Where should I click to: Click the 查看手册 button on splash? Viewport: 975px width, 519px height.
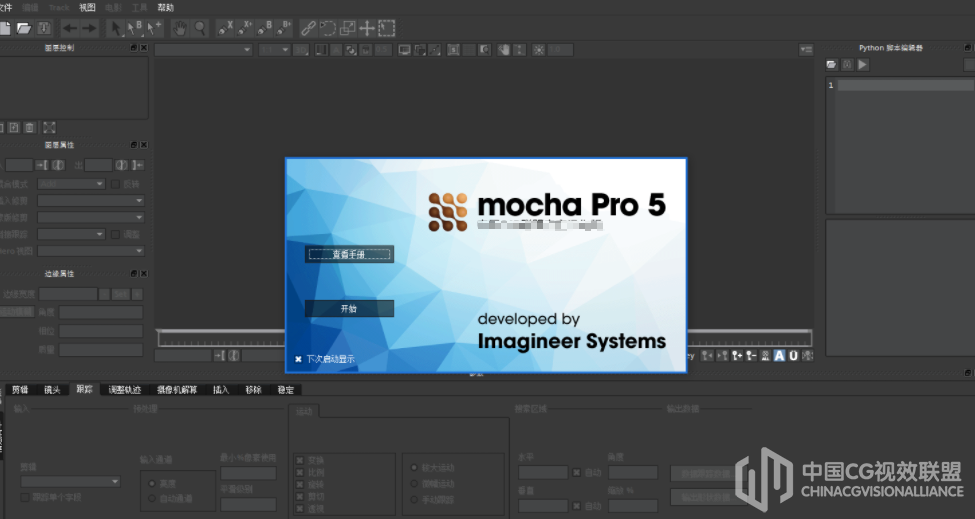pyautogui.click(x=349, y=254)
